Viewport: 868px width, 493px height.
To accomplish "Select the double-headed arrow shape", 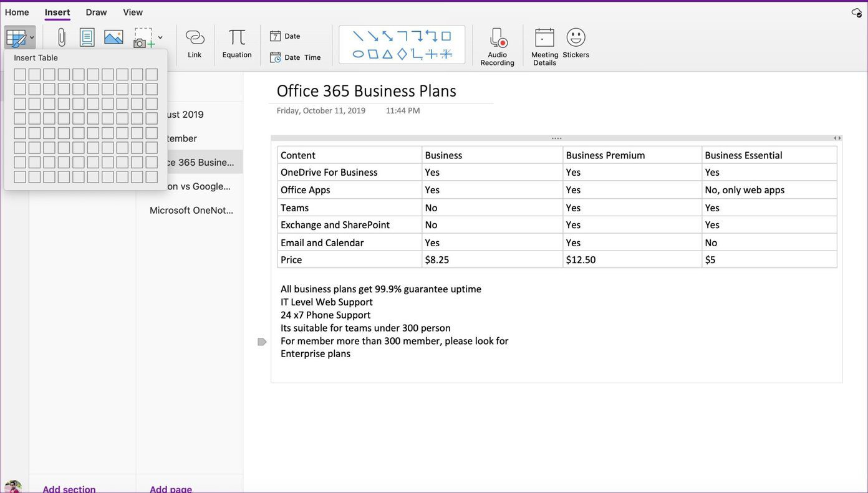I will 387,36.
